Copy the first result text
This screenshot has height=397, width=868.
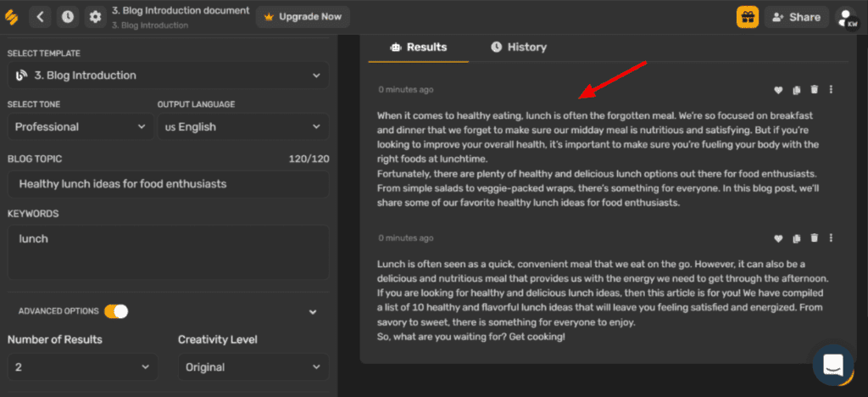coord(797,90)
